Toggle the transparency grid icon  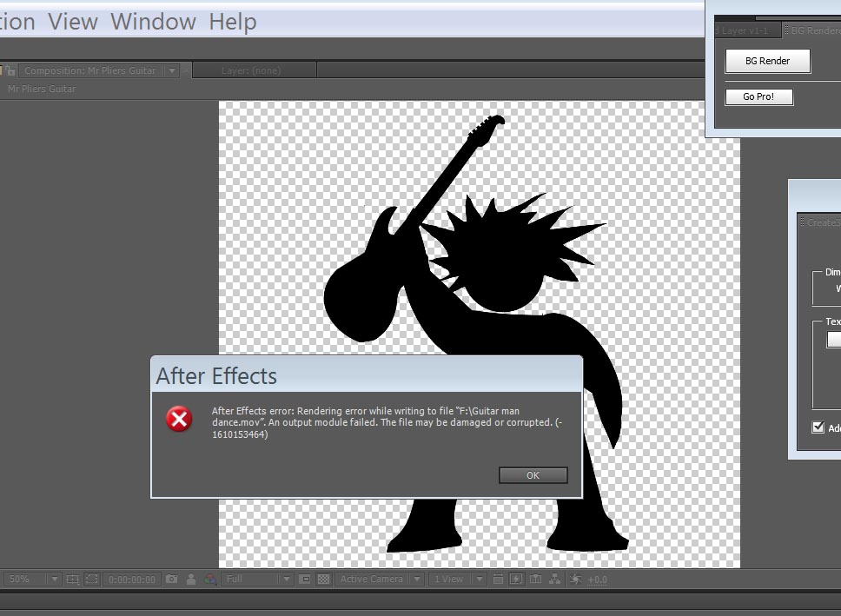(323, 580)
